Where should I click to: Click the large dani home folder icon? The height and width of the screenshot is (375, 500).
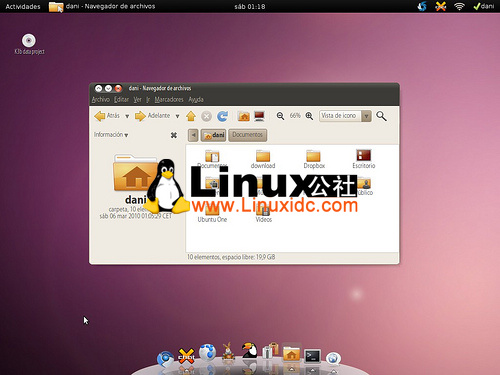[135, 172]
